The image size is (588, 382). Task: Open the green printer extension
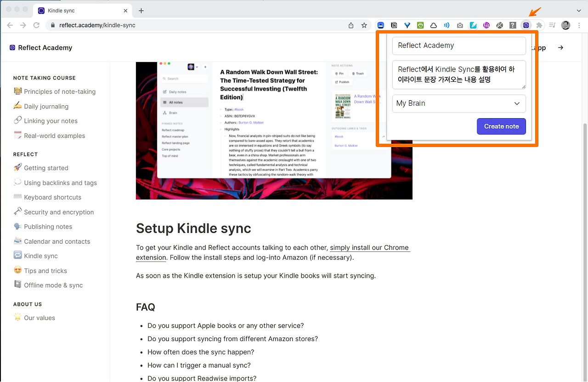[x=420, y=25]
